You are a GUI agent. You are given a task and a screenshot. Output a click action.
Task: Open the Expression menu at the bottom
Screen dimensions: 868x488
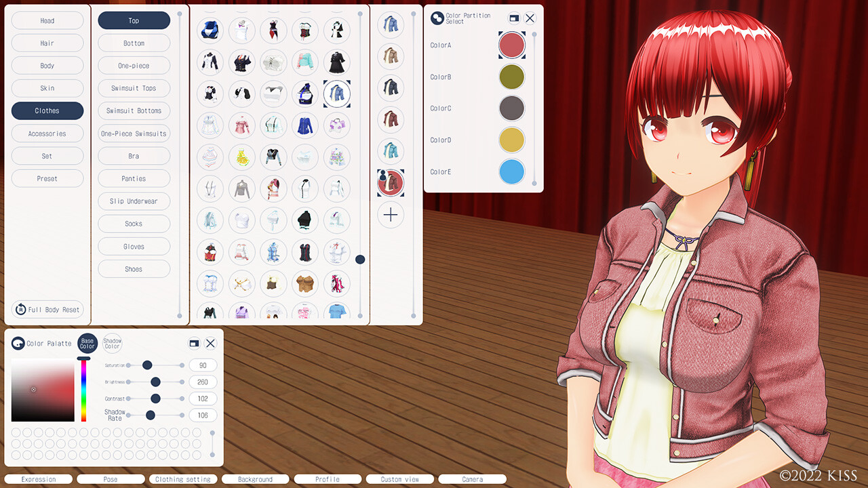pyautogui.click(x=38, y=479)
